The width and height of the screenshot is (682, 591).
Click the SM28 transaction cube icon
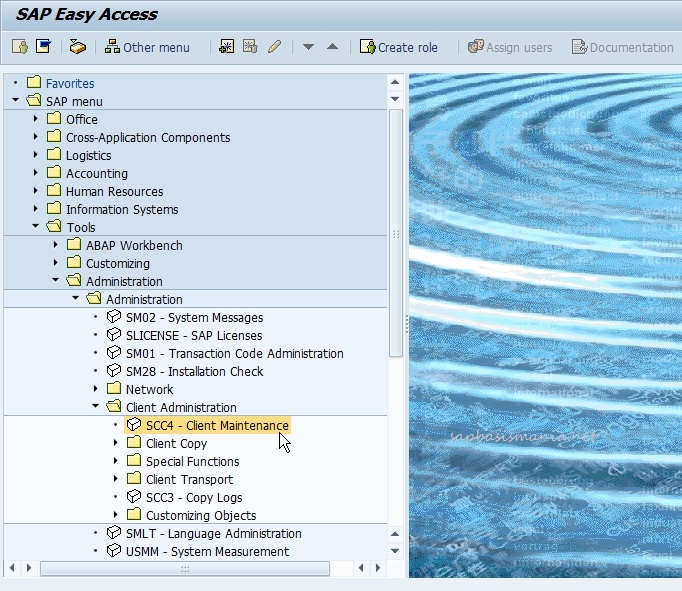click(x=114, y=370)
